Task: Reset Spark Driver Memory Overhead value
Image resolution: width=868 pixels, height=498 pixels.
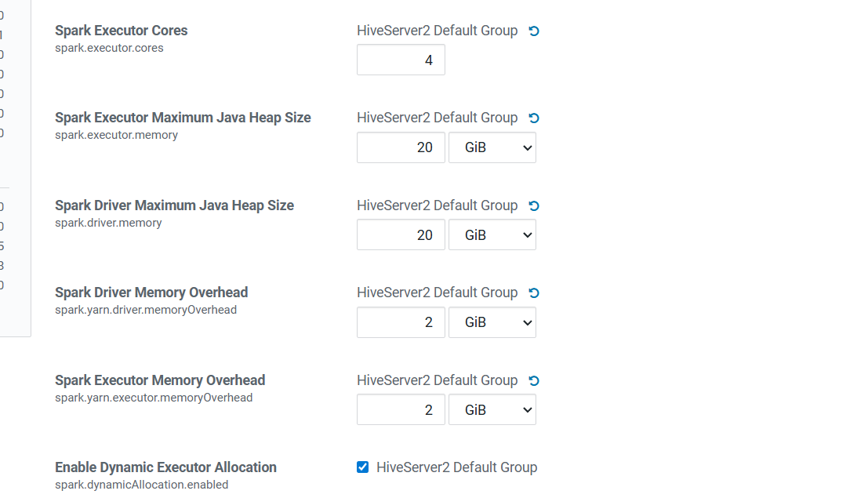Action: click(x=534, y=293)
